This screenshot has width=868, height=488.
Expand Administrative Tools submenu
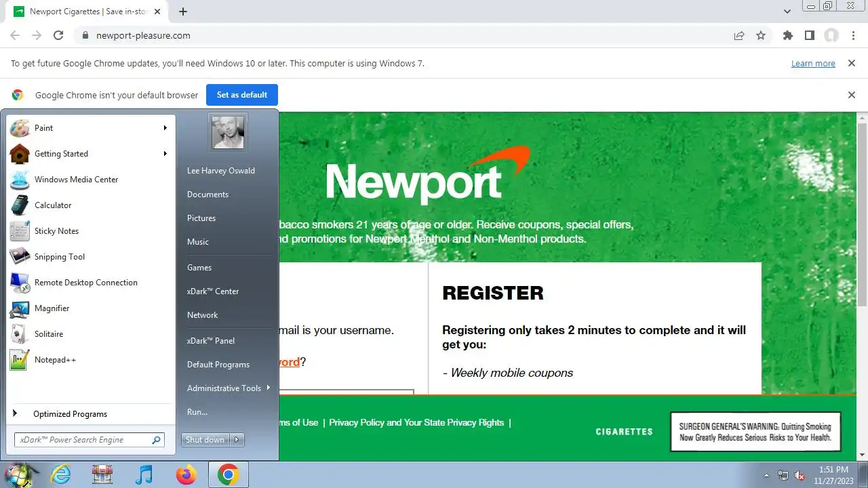(x=269, y=388)
